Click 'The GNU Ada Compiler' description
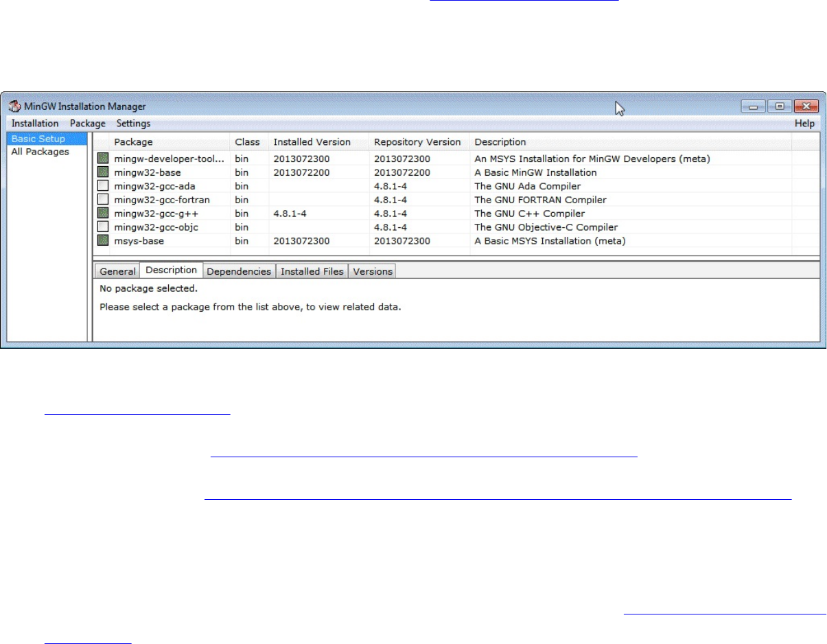 pyautogui.click(x=527, y=186)
